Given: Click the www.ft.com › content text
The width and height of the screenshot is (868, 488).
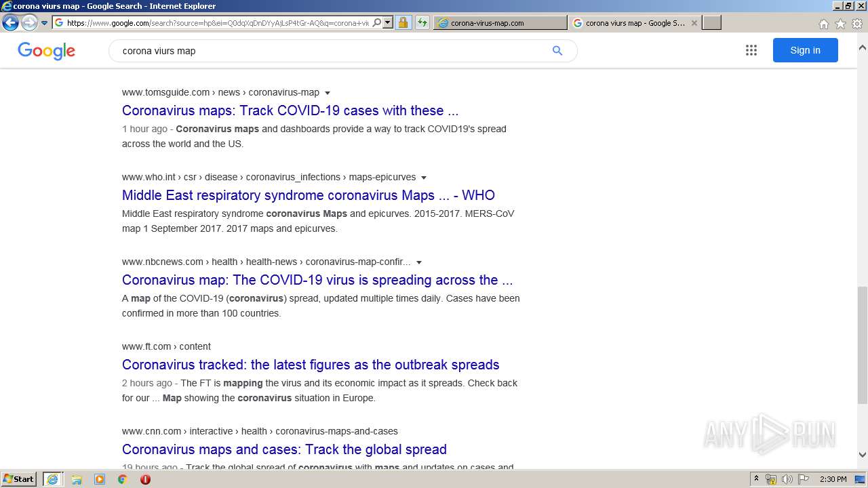Looking at the screenshot, I should coord(166,346).
